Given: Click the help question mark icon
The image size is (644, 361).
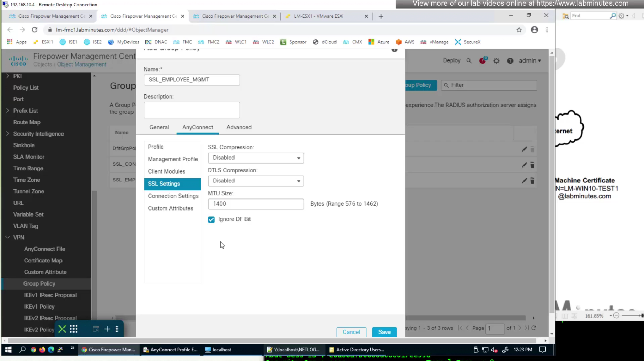Looking at the screenshot, I should [x=510, y=61].
